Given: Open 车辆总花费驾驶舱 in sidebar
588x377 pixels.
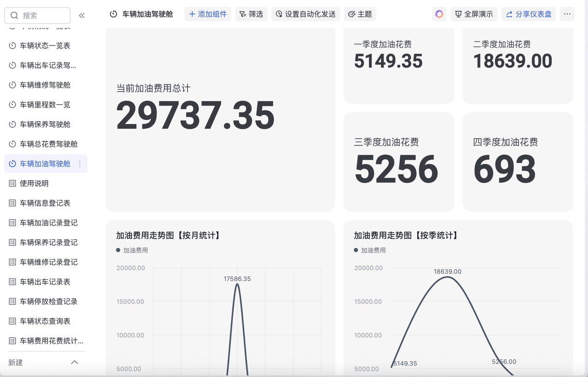Looking at the screenshot, I should click(x=48, y=144).
